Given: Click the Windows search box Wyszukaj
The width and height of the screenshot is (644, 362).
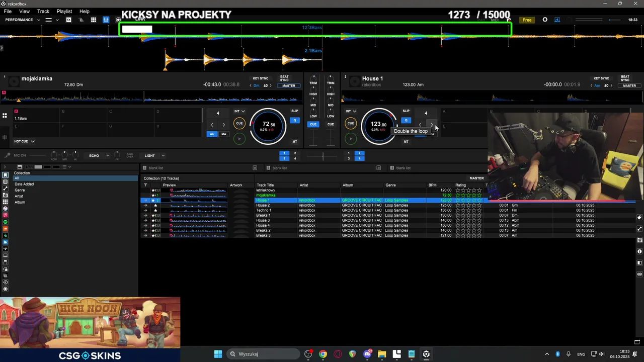Looking at the screenshot, I should tap(263, 354).
